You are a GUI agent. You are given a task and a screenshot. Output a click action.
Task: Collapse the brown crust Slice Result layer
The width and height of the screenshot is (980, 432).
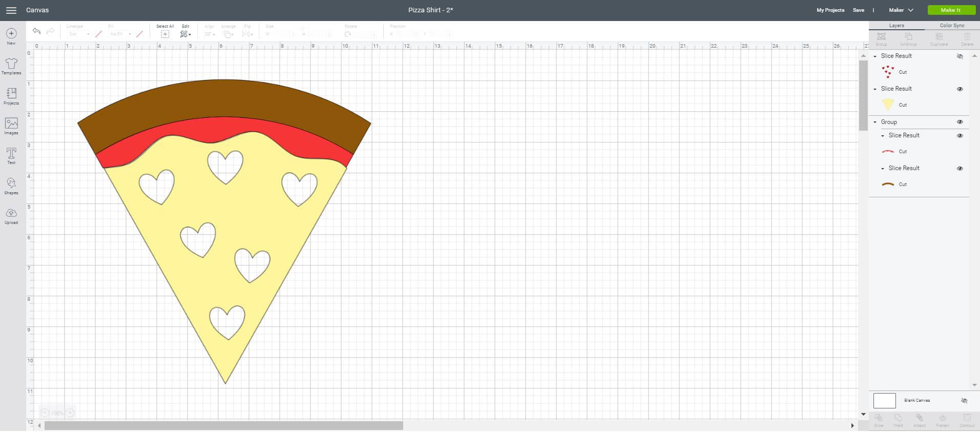pos(883,169)
